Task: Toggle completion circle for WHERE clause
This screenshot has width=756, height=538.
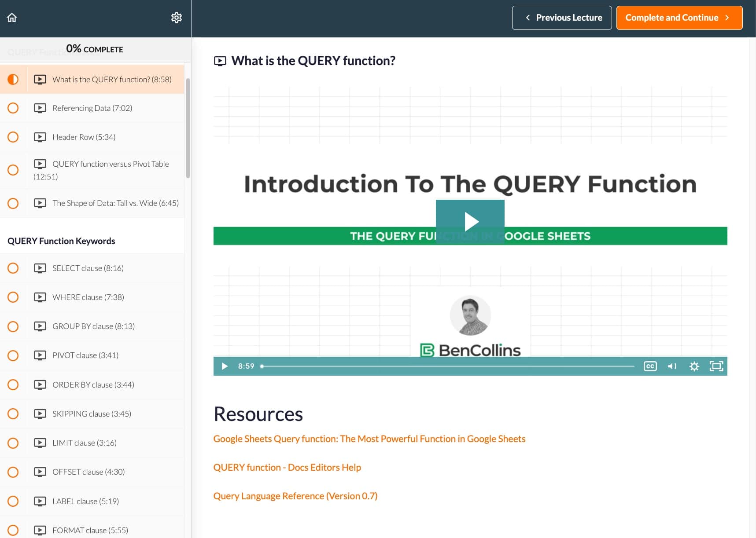Action: point(13,297)
